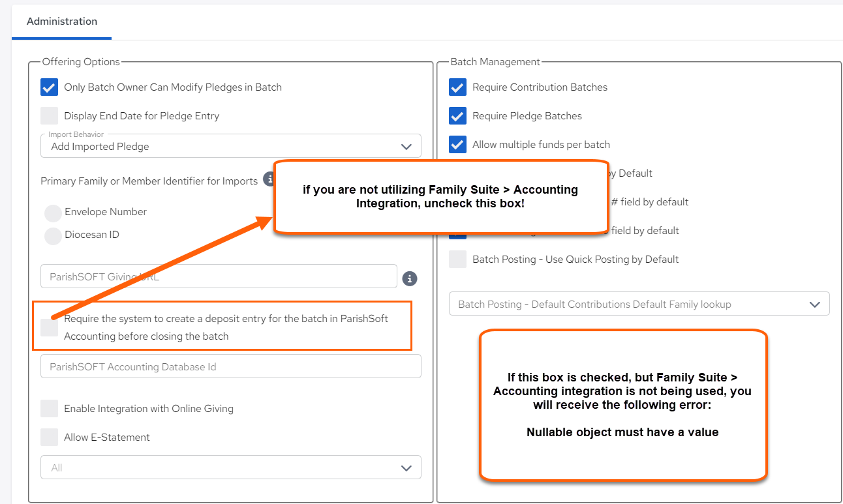Click the 'Offering Options' group heading
Viewport: 843px width, 504px height.
[81, 62]
